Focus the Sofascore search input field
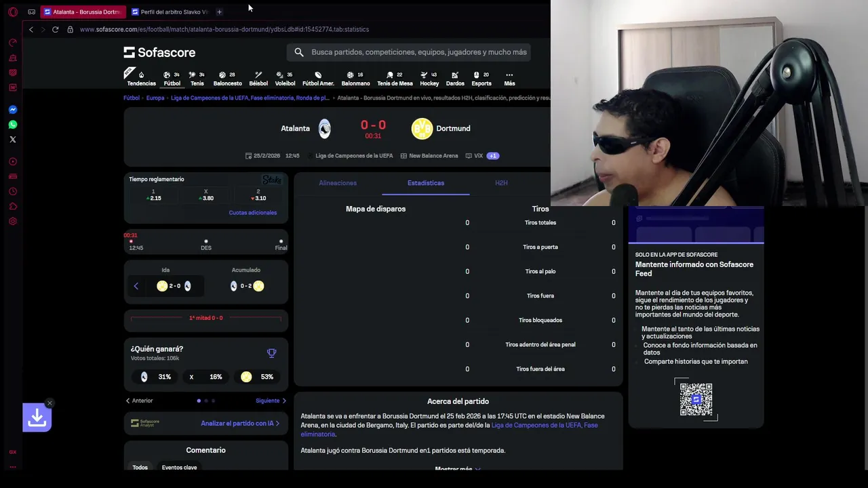Image resolution: width=868 pixels, height=488 pixels. 418,52
